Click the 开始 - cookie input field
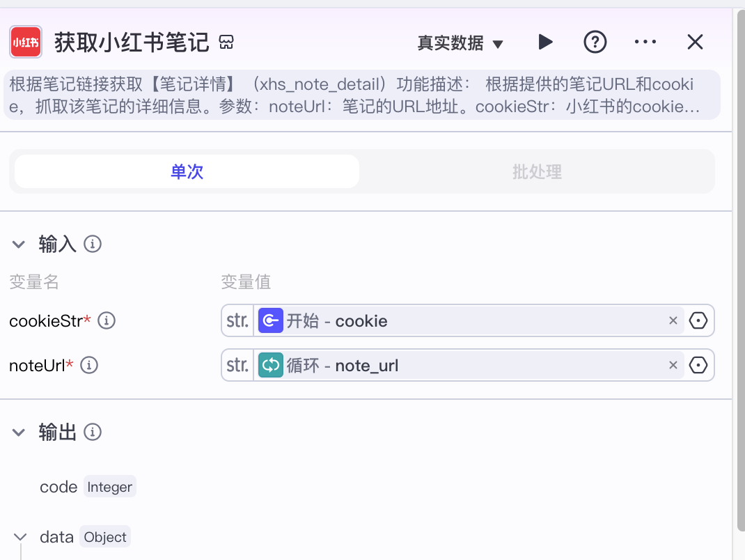Screen dimensions: 745x560 point(469,321)
